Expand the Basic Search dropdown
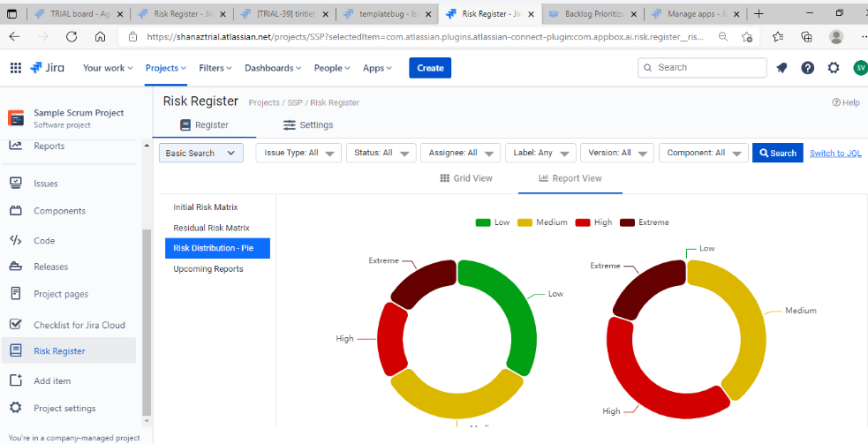Screen dimensions: 868x444 tap(201, 154)
